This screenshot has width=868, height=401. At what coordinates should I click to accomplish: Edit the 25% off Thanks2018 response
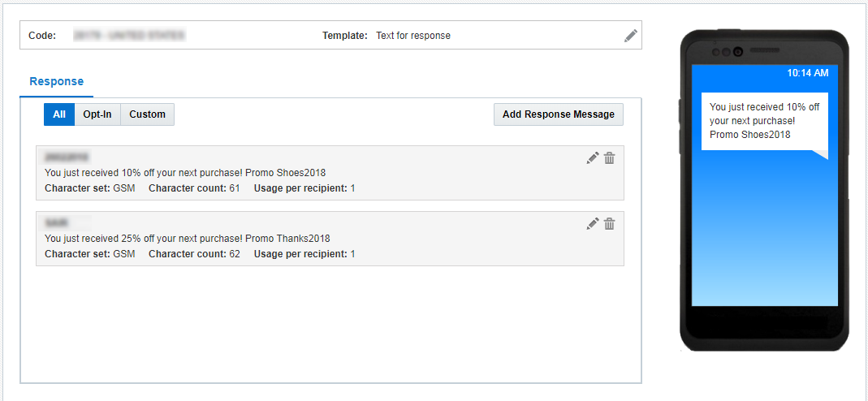point(593,224)
